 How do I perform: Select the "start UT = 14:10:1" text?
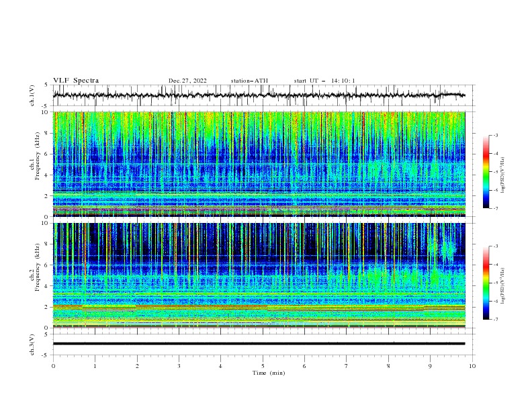click(x=324, y=81)
